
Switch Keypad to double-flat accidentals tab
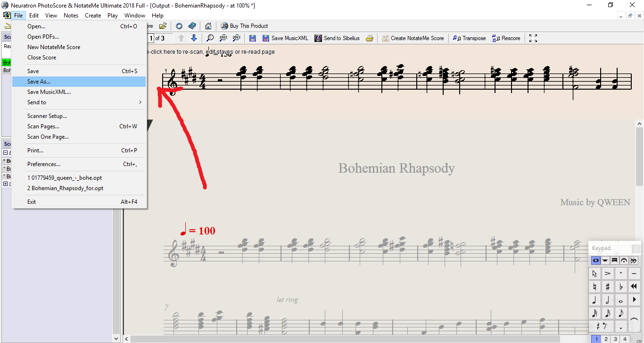click(x=633, y=260)
